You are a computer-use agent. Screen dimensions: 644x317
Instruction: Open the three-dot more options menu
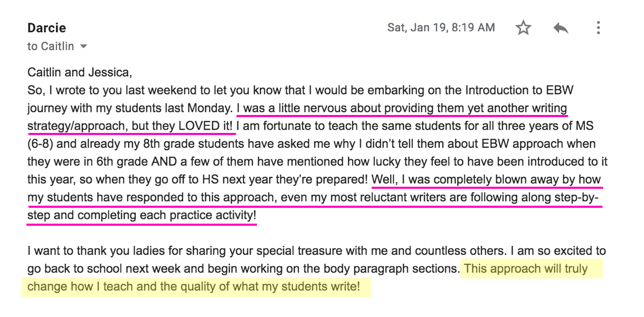[598, 27]
